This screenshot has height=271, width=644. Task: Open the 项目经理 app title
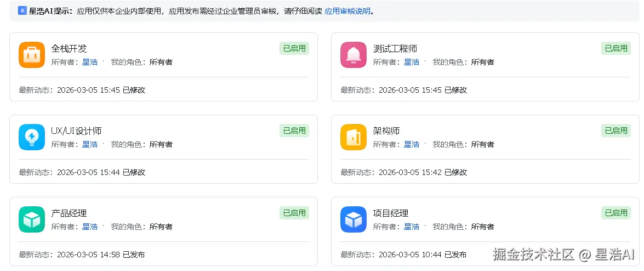pyautogui.click(x=391, y=213)
